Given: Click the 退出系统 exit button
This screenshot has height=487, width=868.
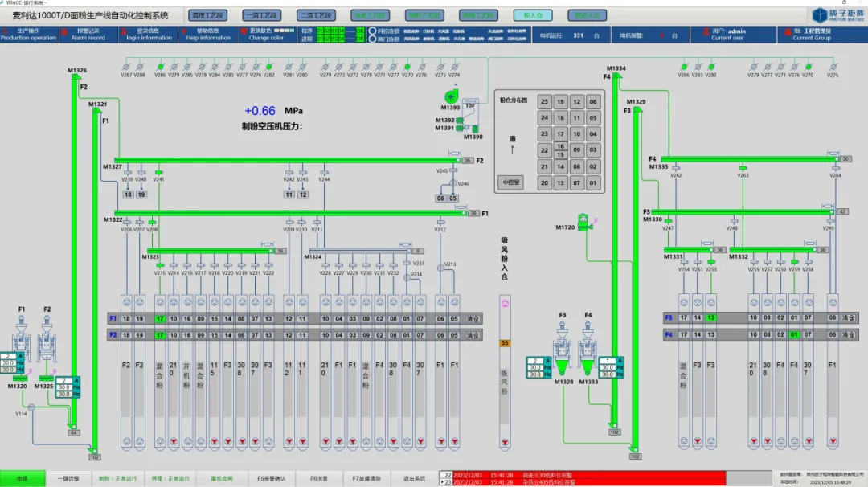Looking at the screenshot, I should (414, 478).
